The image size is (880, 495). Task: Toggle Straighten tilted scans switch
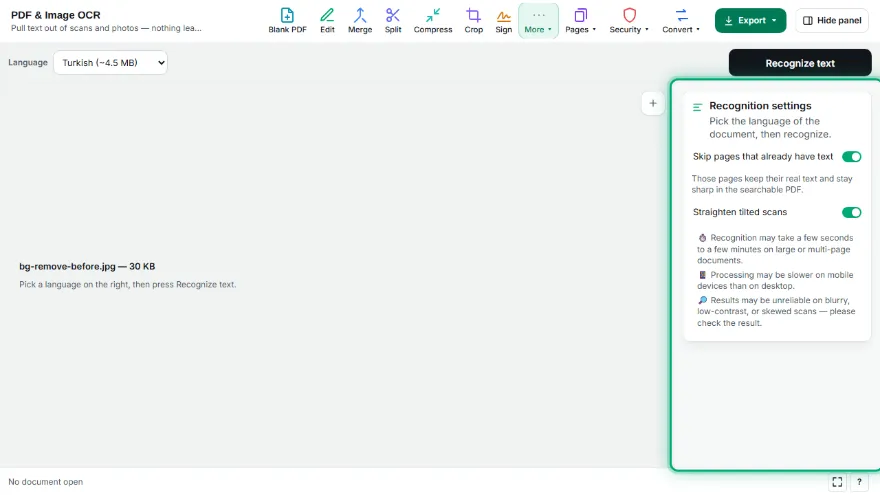(x=851, y=212)
